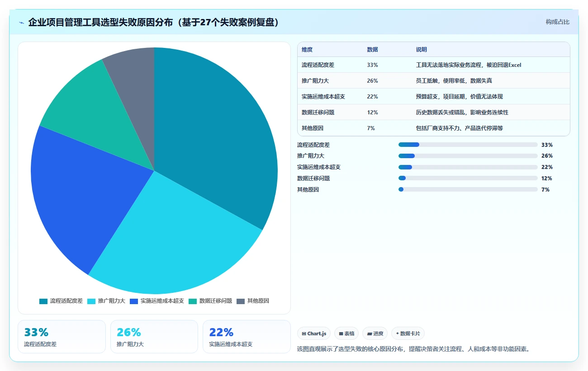
Task: Toggle the 其他原因 legend item
Action: (253, 301)
